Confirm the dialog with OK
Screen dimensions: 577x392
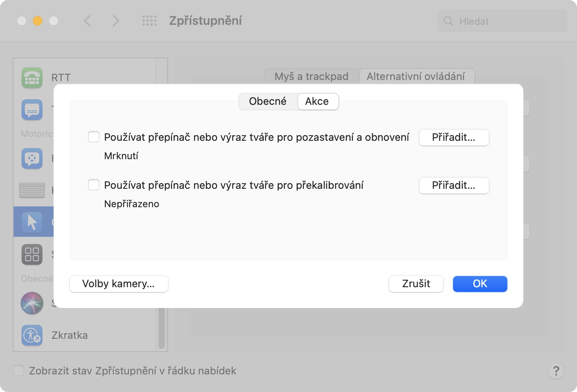pos(480,284)
